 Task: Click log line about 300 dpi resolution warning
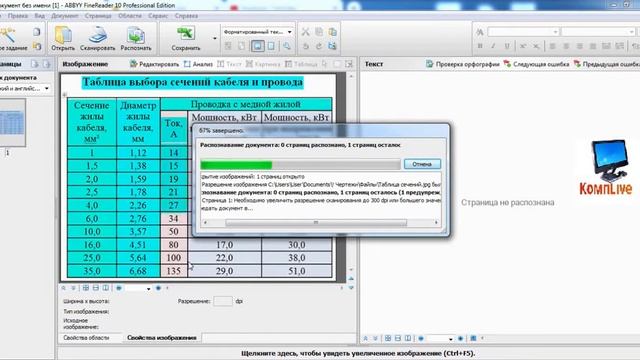pos(321,200)
